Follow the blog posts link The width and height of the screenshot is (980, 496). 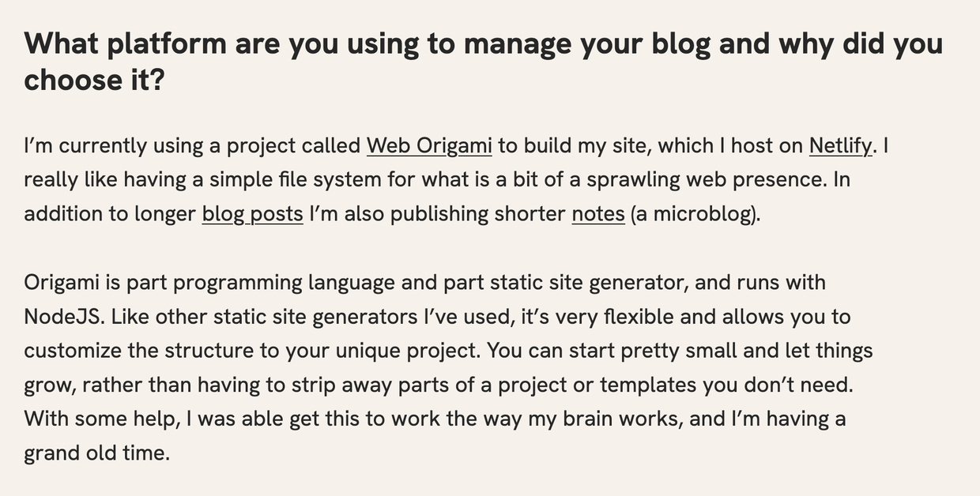coord(253,214)
